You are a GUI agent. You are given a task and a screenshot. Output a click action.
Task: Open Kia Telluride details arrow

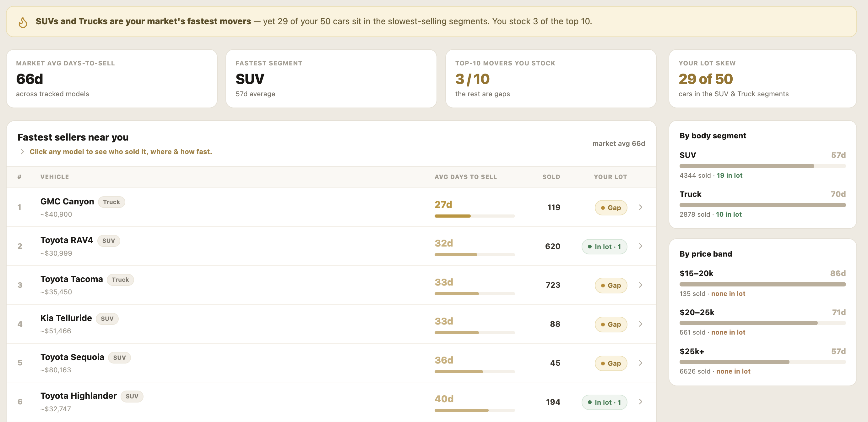click(x=641, y=324)
